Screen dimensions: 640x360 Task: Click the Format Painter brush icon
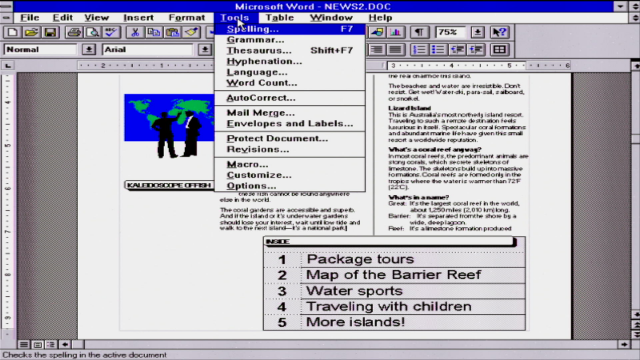click(191, 32)
